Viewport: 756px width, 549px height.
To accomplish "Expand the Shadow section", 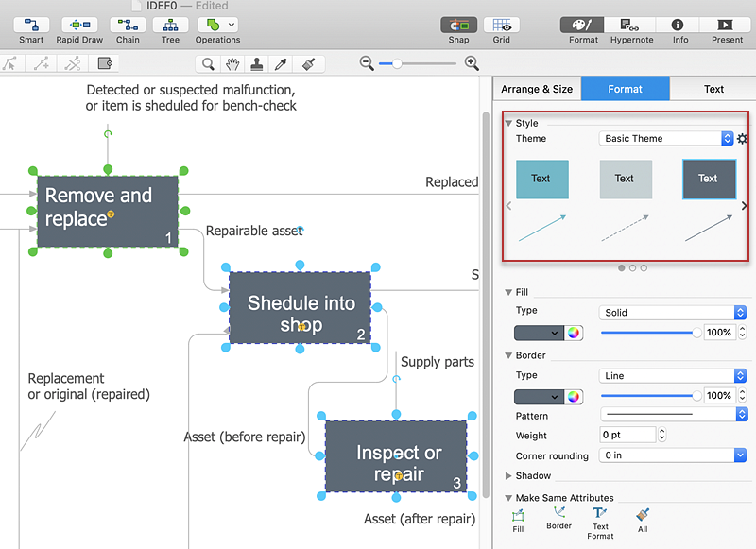I will pos(508,475).
